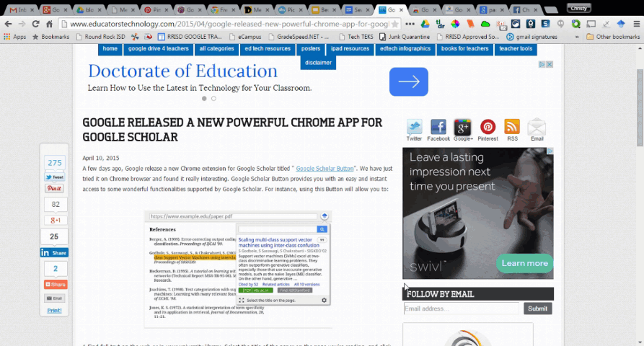Viewport: 644px width, 346px height.
Task: Open the 'teacher tools' menu item
Action: pos(516,49)
